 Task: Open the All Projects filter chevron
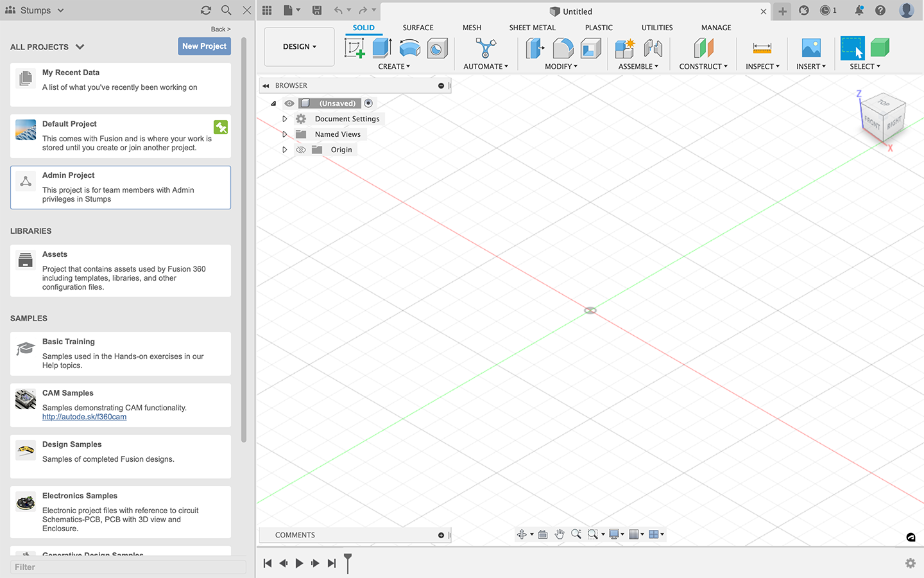(80, 47)
